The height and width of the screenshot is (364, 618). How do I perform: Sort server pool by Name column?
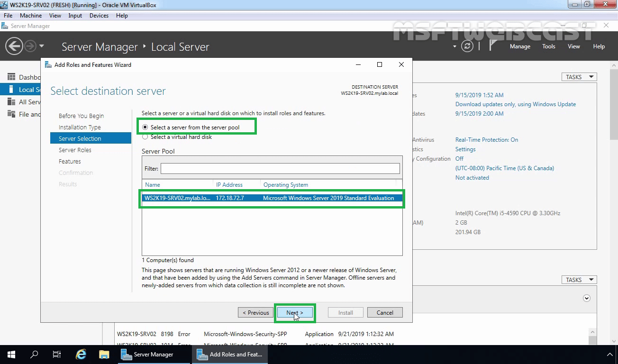point(153,185)
